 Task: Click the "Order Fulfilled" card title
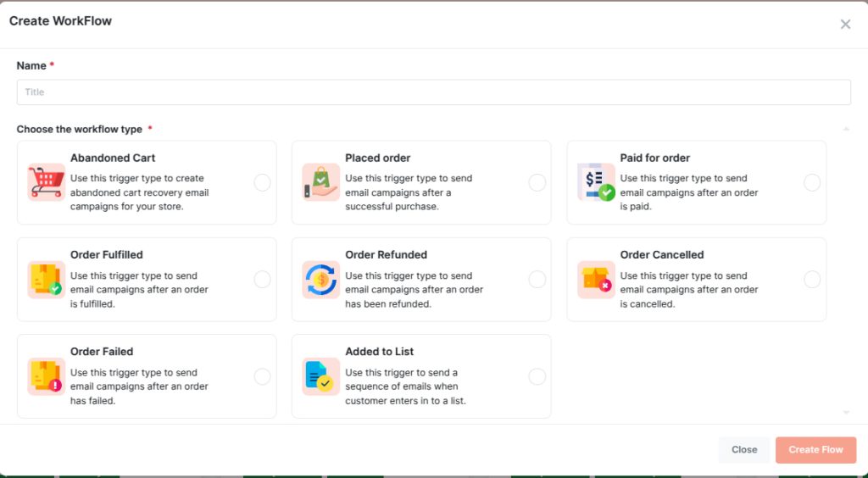point(106,255)
